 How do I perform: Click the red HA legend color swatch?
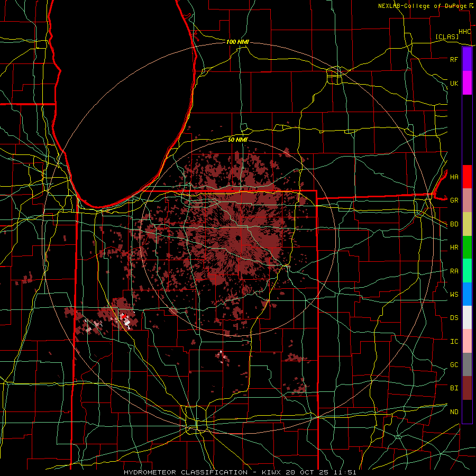coord(467,177)
